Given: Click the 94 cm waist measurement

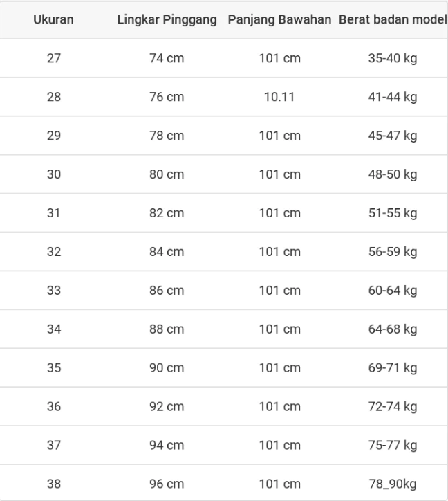Looking at the screenshot, I should [167, 446].
